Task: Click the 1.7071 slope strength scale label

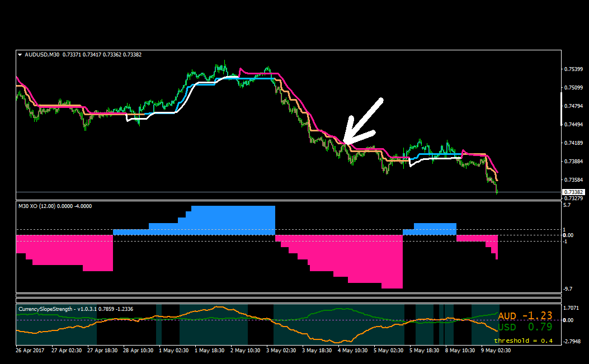Action: coord(571,308)
